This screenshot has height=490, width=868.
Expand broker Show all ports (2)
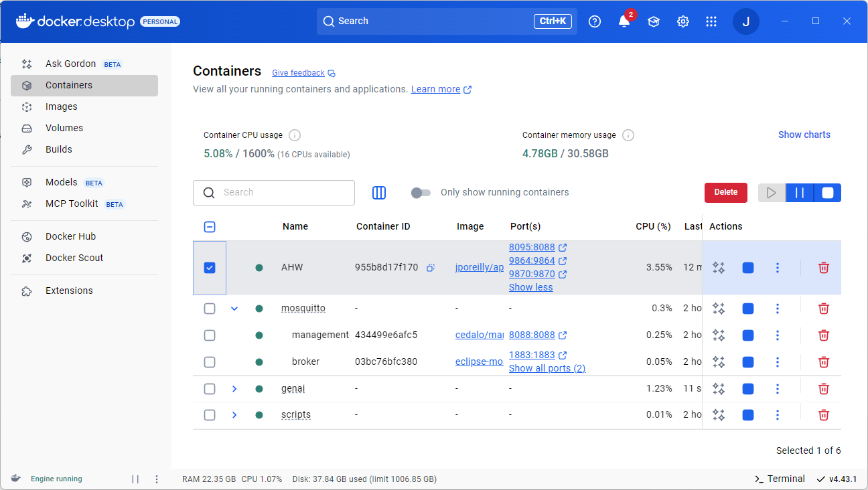(x=547, y=368)
